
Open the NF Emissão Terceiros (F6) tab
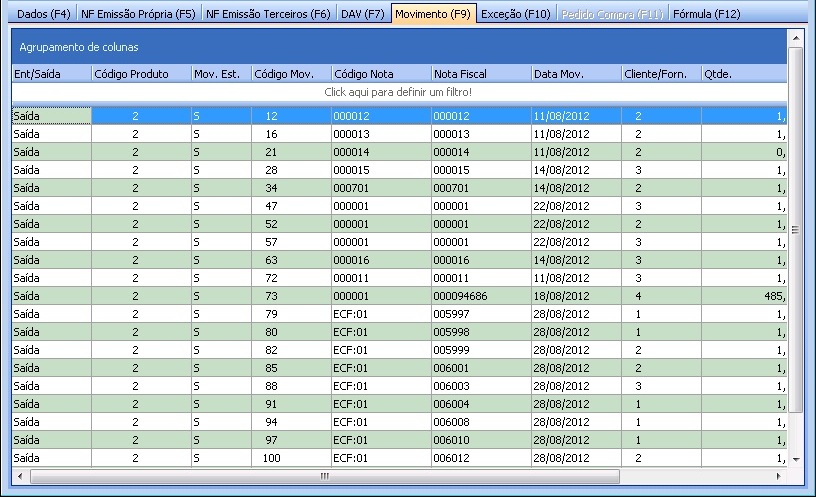point(267,14)
